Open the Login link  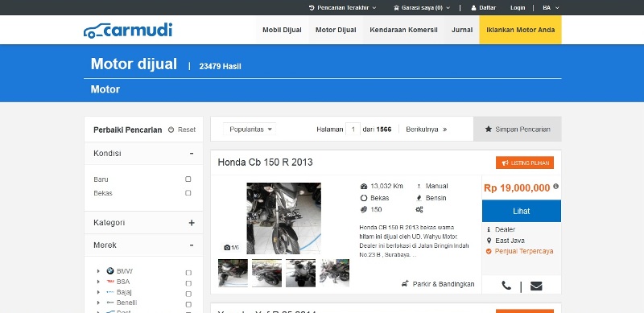click(x=518, y=8)
